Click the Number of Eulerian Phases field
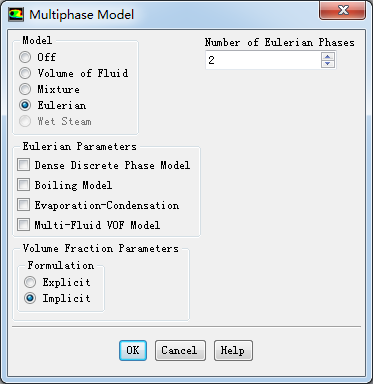 pyautogui.click(x=263, y=60)
